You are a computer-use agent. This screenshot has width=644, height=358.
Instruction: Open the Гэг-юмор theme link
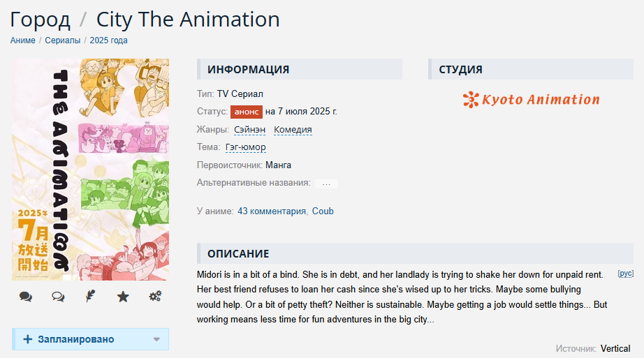(246, 147)
